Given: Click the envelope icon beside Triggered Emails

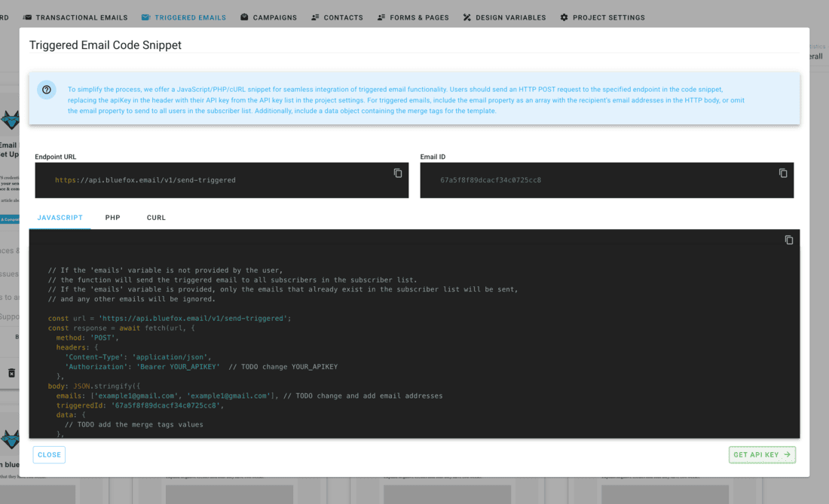Looking at the screenshot, I should pos(145,17).
